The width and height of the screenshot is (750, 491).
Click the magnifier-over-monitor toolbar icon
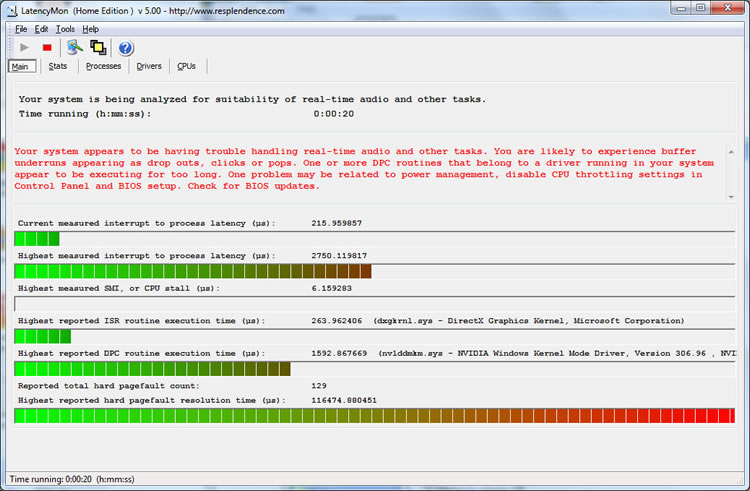pyautogui.click(x=75, y=47)
